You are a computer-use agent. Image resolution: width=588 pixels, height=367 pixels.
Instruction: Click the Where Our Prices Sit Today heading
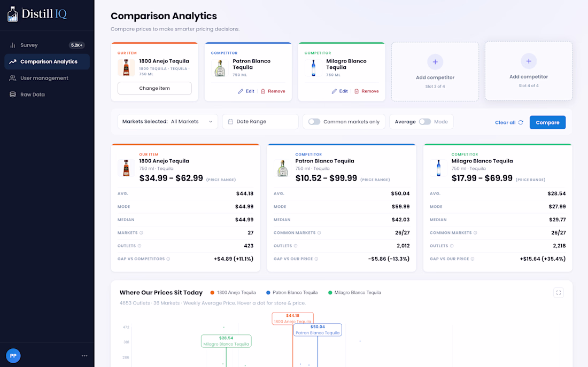coord(161,292)
